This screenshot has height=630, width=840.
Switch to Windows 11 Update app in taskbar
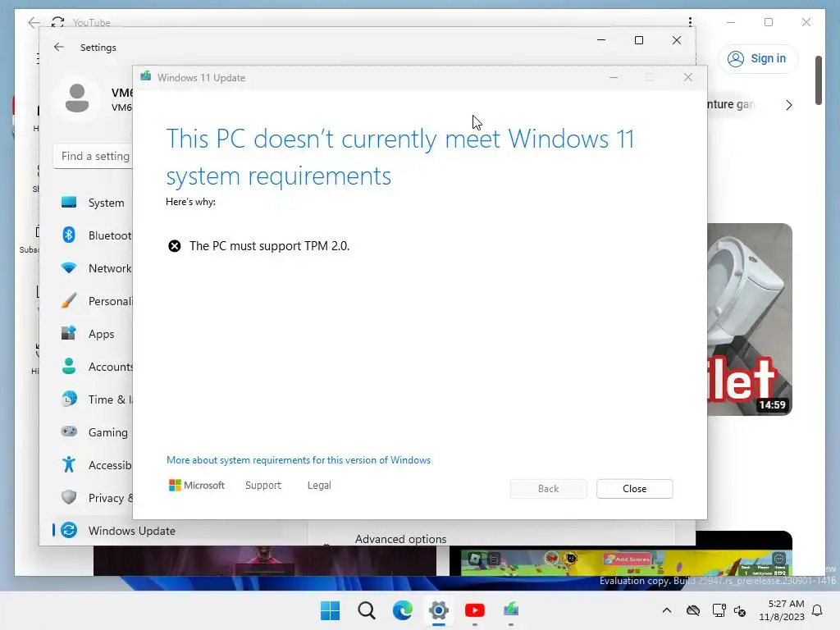pyautogui.click(x=510, y=610)
